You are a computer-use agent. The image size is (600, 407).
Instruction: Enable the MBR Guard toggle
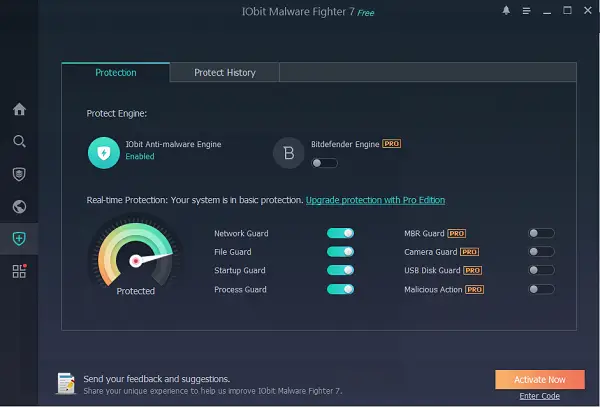[541, 233]
